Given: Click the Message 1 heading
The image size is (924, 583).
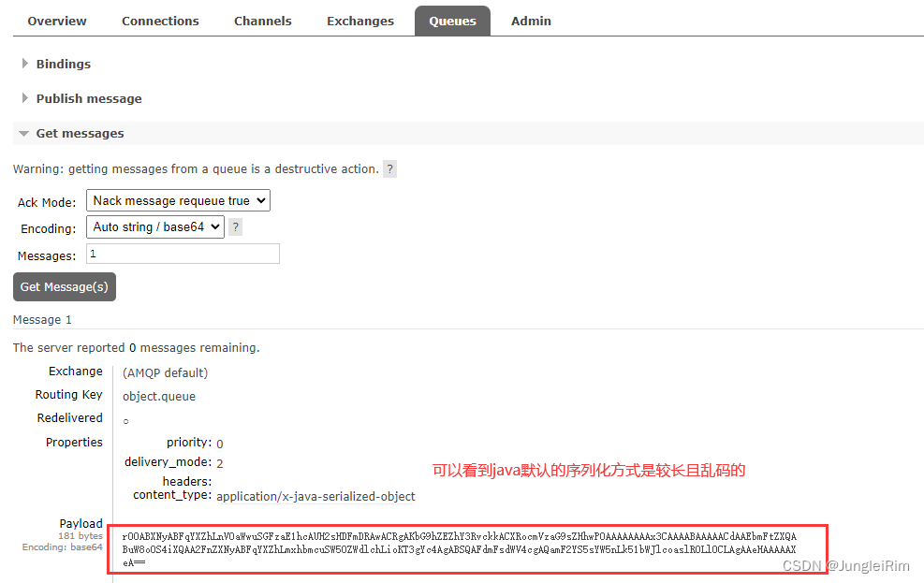Looking at the screenshot, I should coord(42,319).
